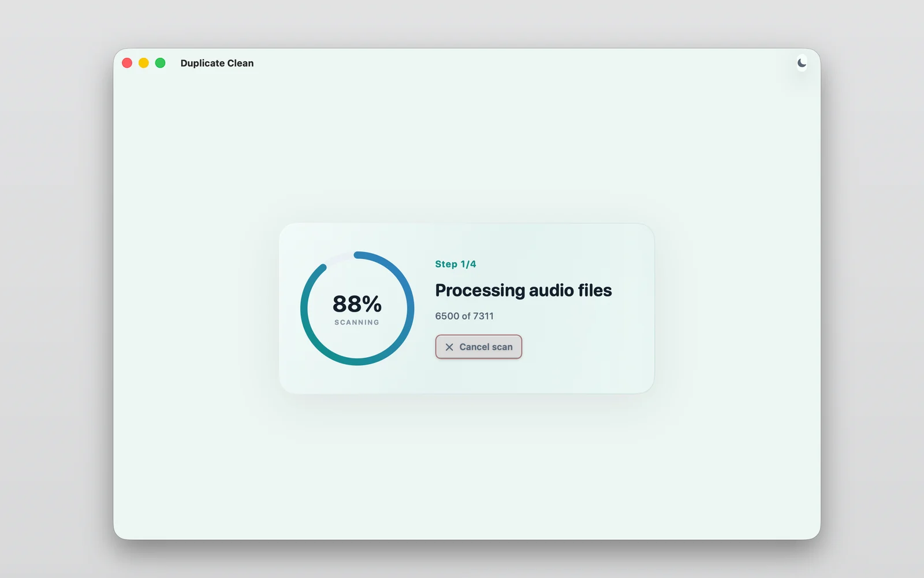924x578 pixels.
Task: Click the '7311' total file count
Action: 483,316
